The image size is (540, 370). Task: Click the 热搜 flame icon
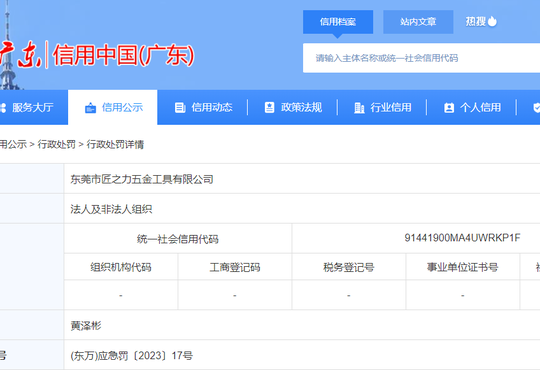492,21
